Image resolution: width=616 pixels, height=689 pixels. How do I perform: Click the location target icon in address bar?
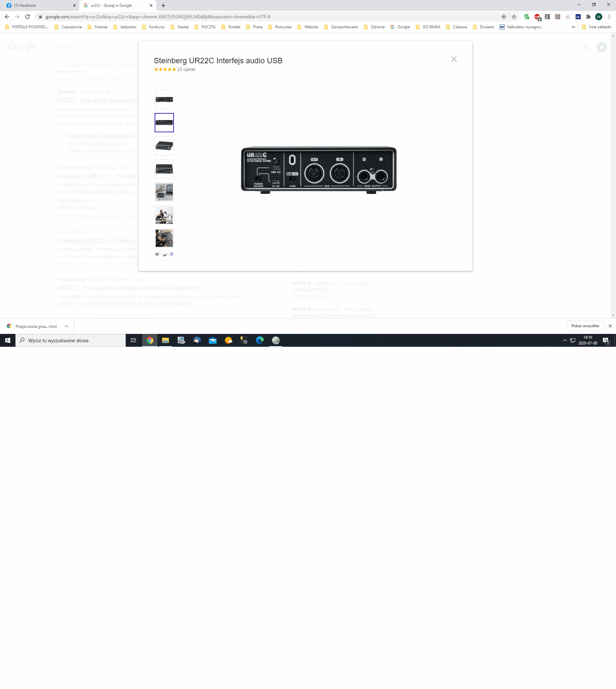tap(504, 17)
